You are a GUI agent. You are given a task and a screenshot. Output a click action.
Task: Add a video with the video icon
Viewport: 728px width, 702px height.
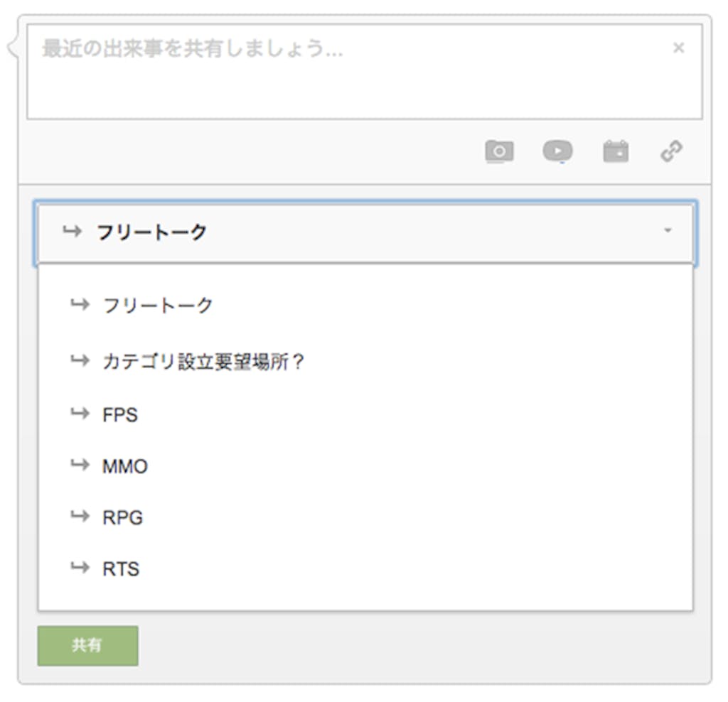(x=558, y=151)
